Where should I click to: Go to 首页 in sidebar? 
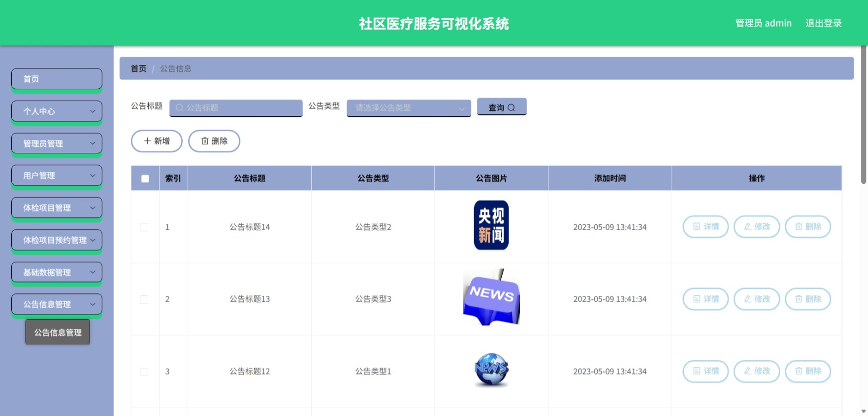coord(57,79)
